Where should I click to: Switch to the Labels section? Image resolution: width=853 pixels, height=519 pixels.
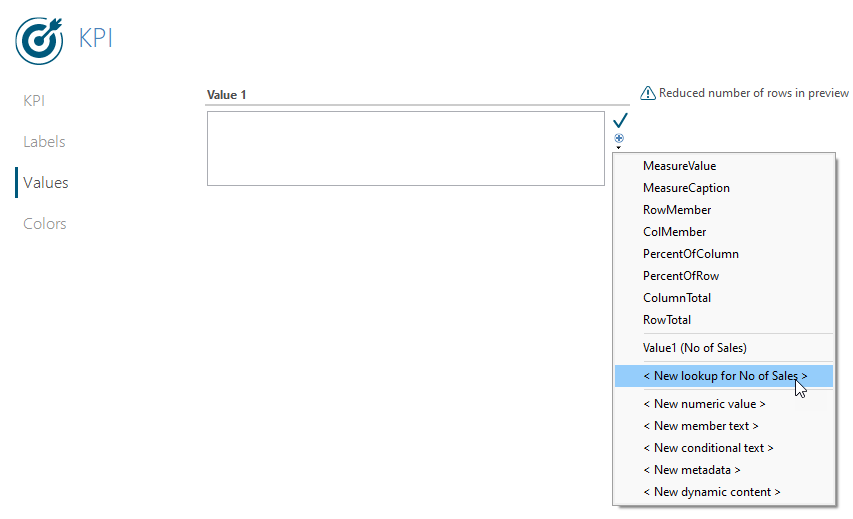pos(44,141)
